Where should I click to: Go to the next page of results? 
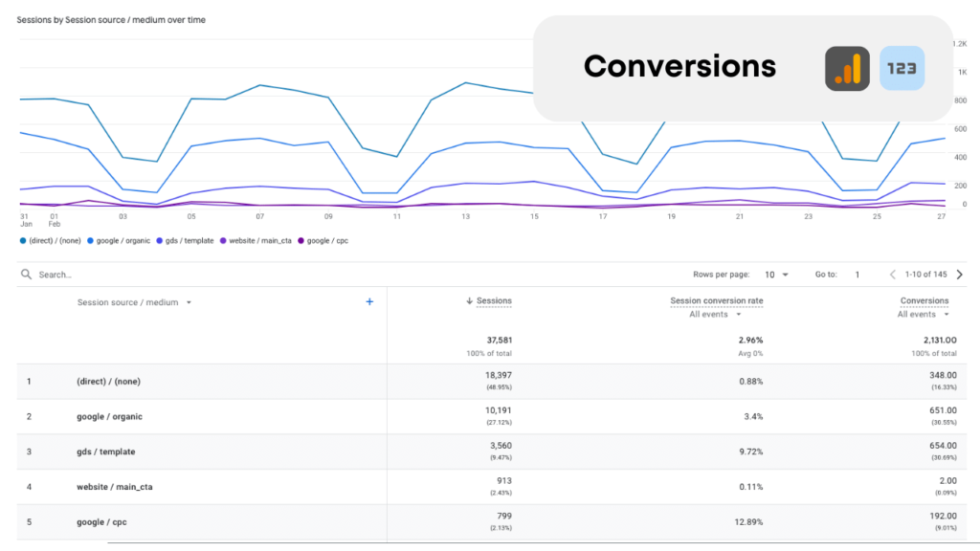(960, 275)
